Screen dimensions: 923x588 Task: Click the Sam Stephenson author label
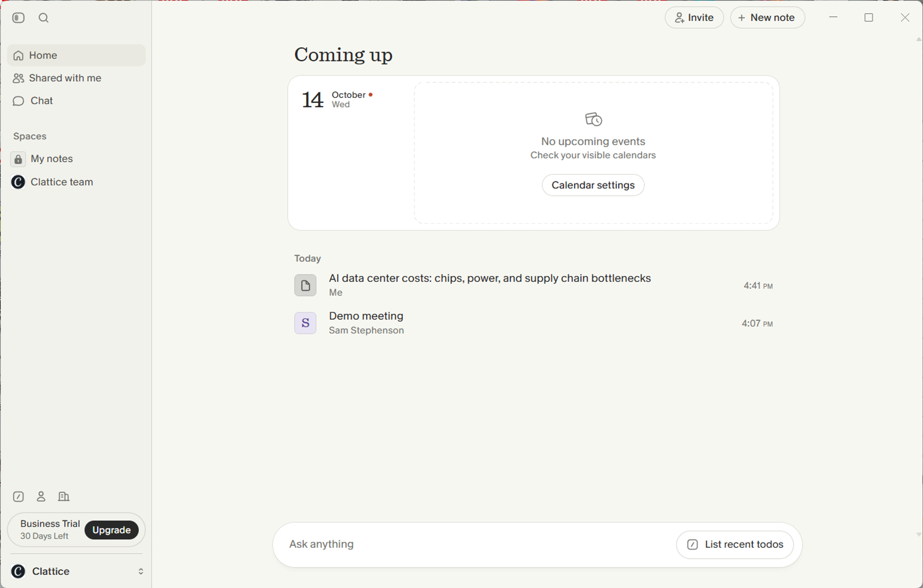tap(366, 330)
